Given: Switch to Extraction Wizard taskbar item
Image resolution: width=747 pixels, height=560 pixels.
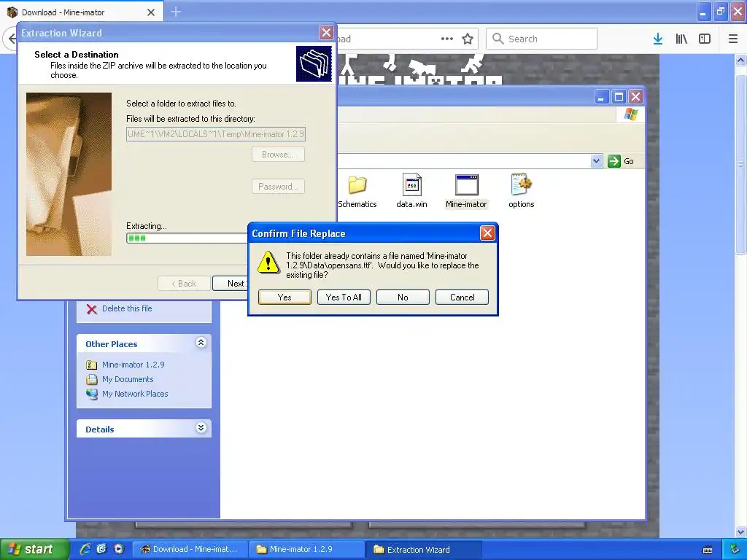Looking at the screenshot, I should 424,550.
